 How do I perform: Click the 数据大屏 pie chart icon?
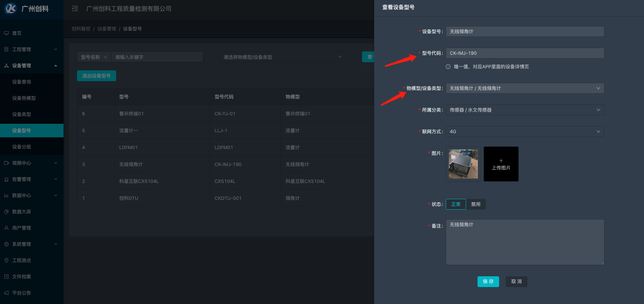click(x=6, y=212)
